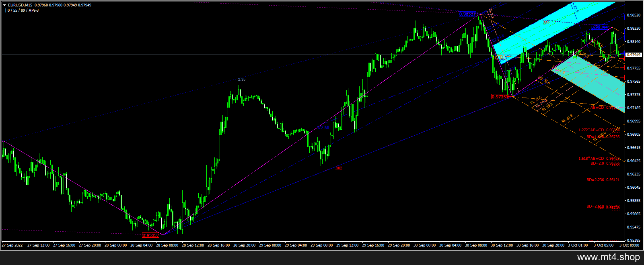644x265 pixels.
Task: Click the 0.95285 level on price scale
Action: click(634, 241)
